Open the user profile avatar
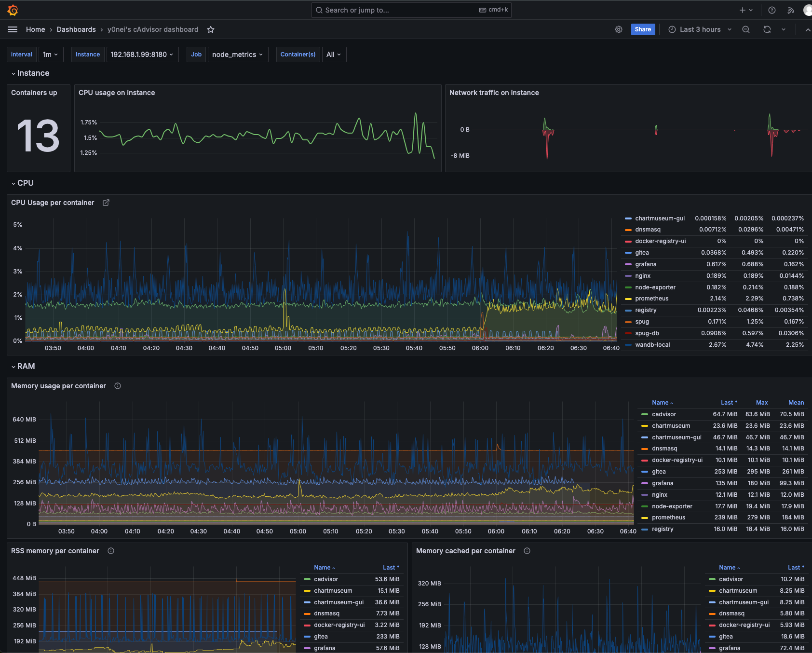Image resolution: width=812 pixels, height=653 pixels. (x=808, y=10)
